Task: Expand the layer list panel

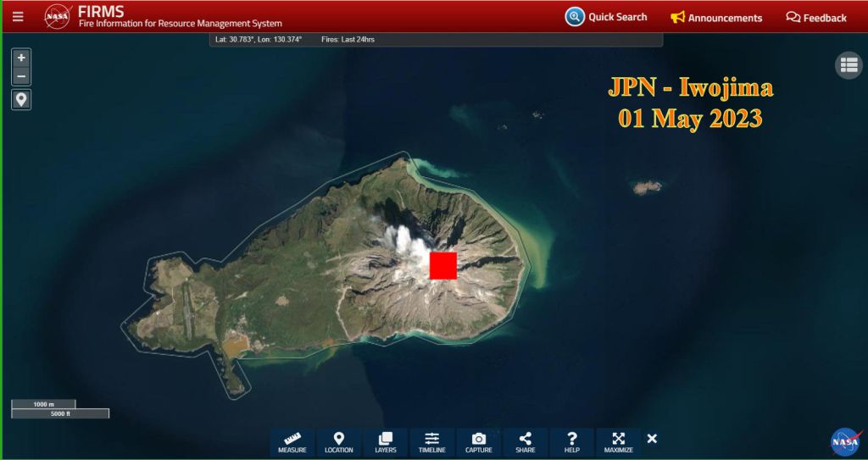Action: 849,65
